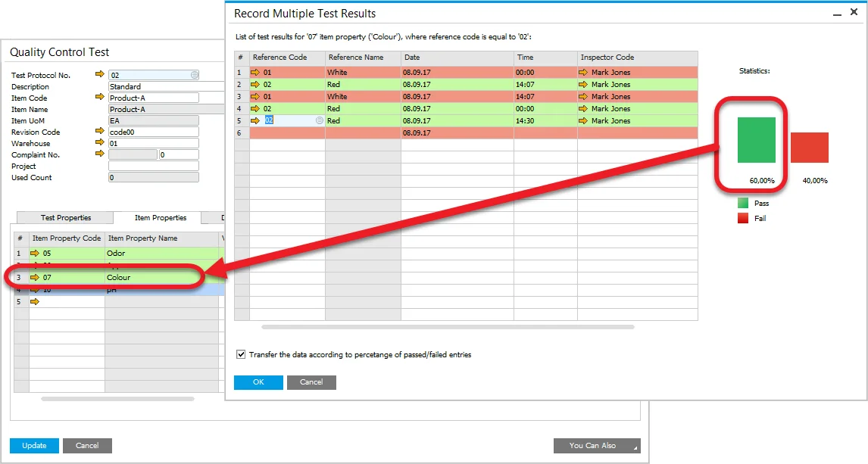Click OK in Record Multiple Test Results
The width and height of the screenshot is (868, 464).
(258, 382)
